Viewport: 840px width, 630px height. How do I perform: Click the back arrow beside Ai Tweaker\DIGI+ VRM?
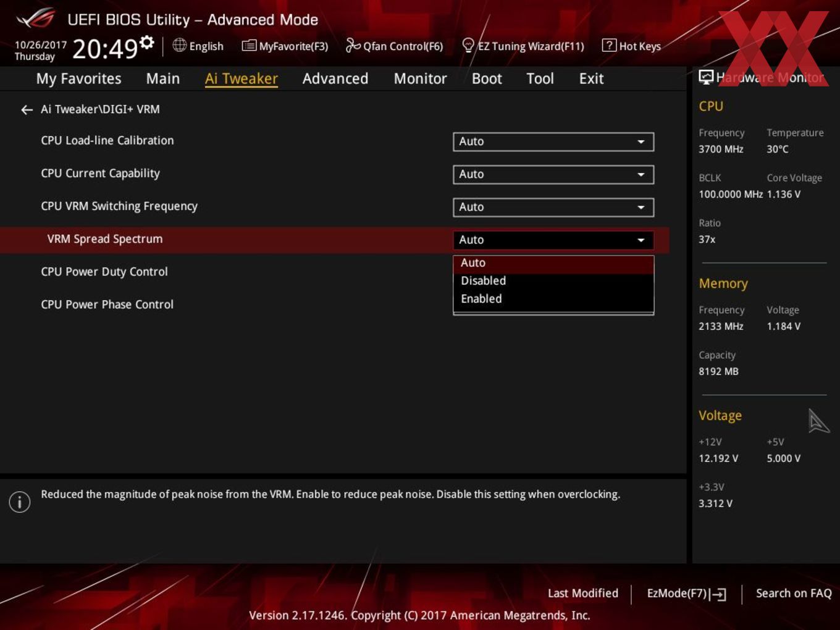[27, 110]
